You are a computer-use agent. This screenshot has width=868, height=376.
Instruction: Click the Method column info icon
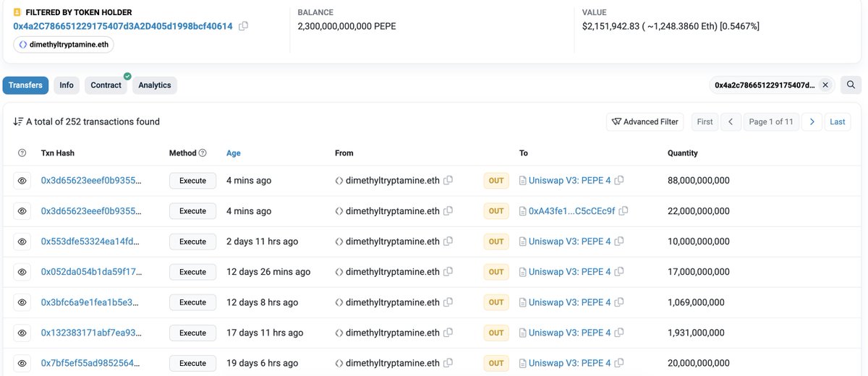click(203, 153)
